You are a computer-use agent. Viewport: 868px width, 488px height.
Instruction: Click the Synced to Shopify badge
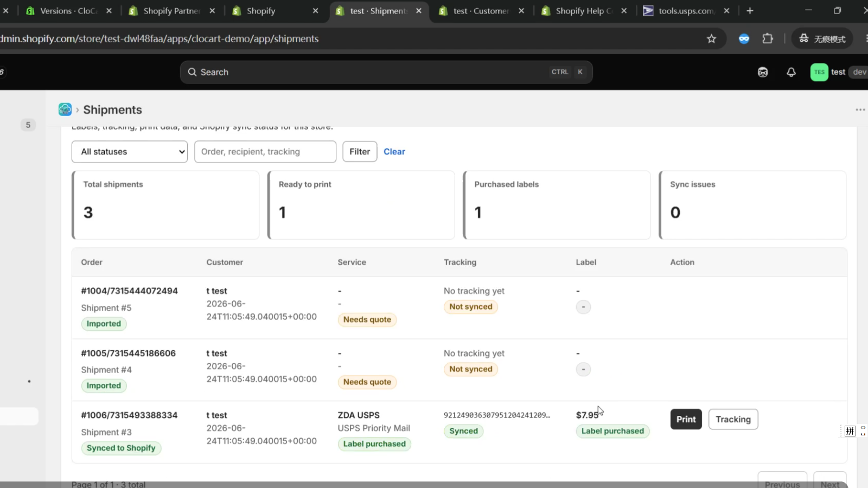[121, 448]
